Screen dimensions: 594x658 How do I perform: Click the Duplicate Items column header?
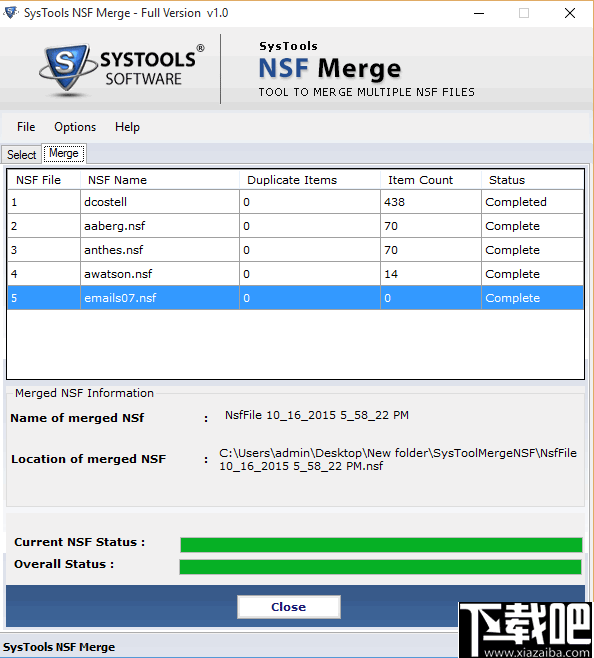click(x=310, y=180)
